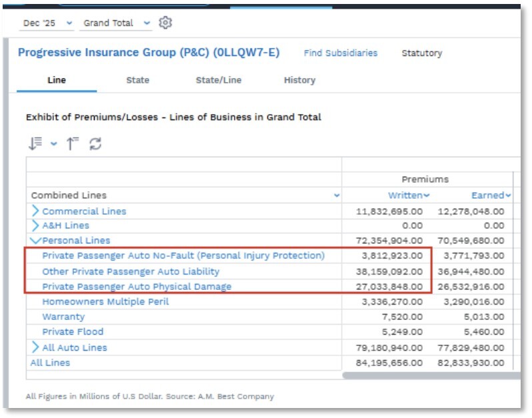The height and width of the screenshot is (418, 532).
Task: Switch to the State/Line tab
Action: point(219,80)
